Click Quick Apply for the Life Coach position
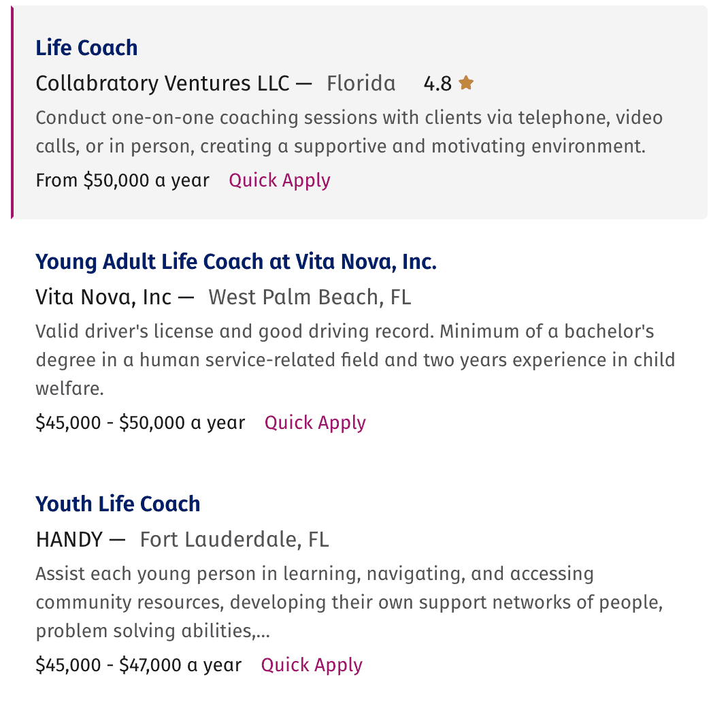 coord(279,180)
